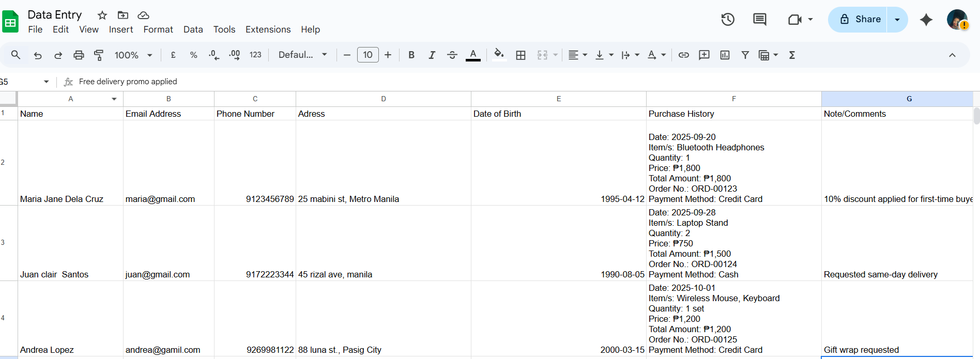980x359 pixels.
Task: Toggle italic text style
Action: pyautogui.click(x=432, y=55)
